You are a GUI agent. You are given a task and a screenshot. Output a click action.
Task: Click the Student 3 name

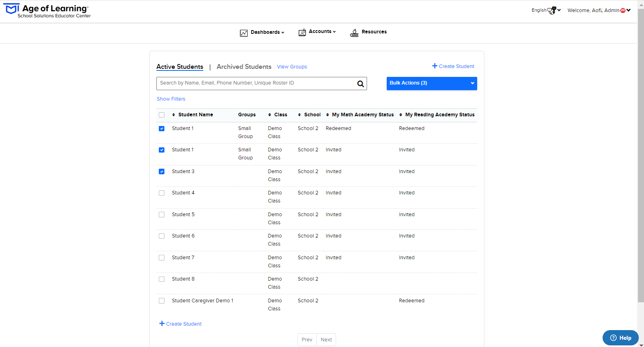(x=183, y=171)
